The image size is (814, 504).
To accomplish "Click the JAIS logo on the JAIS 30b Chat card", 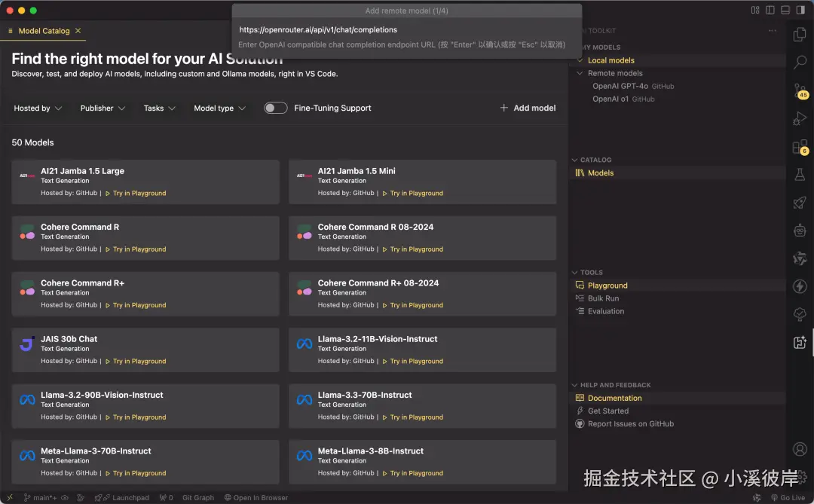I will click(27, 344).
